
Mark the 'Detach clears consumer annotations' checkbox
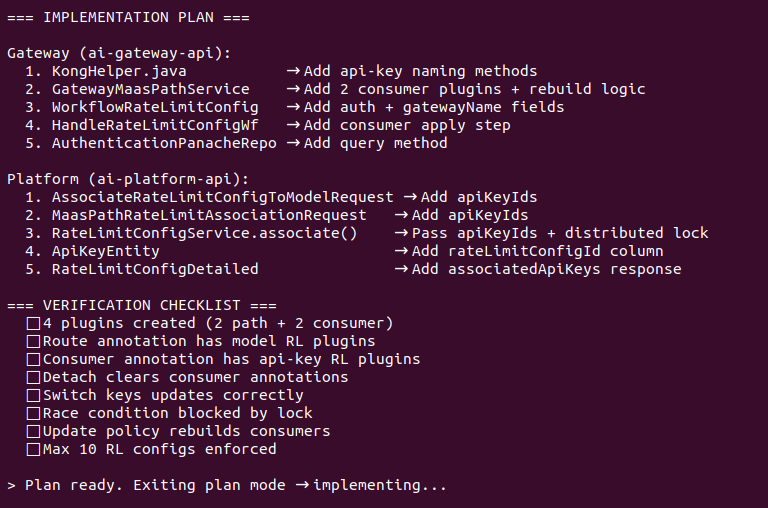(33, 378)
